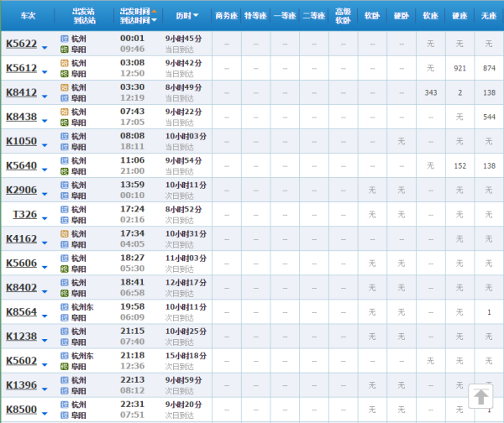Click K5602 green terminal arrival icon
Image resolution: width=504 pixels, height=423 pixels.
point(65,367)
